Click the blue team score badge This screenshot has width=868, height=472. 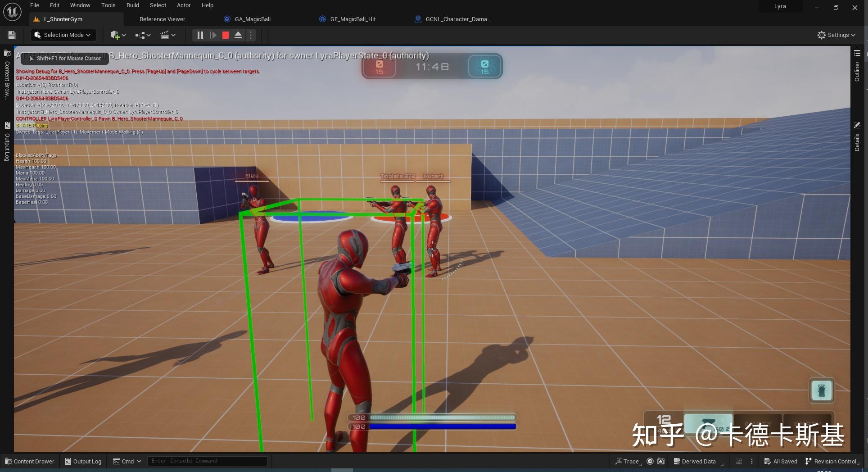tap(484, 67)
